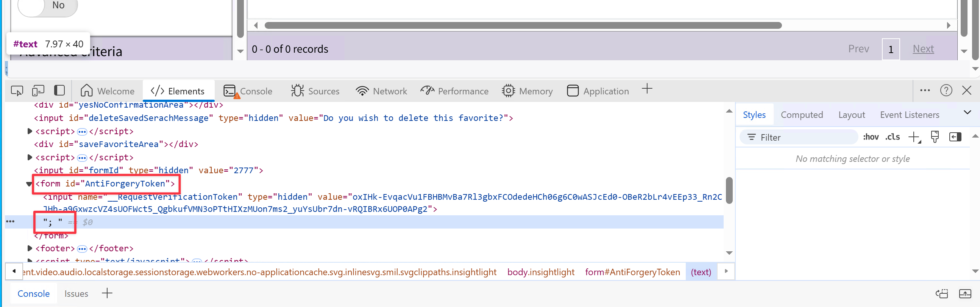Screen dimensions: 980x307
Task: Open Customize and control DevTools menu
Action: [925, 91]
